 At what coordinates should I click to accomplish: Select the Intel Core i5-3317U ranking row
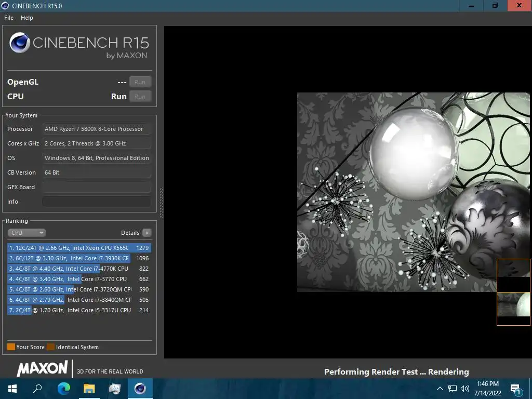coord(79,310)
